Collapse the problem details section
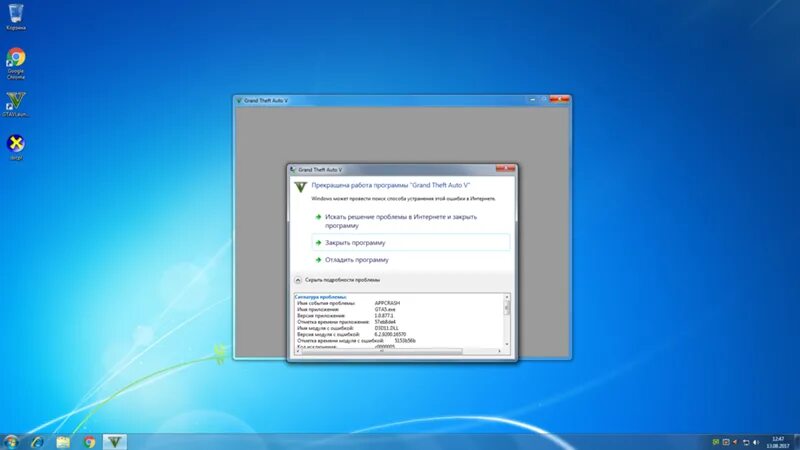Viewport: 800px width, 450px height. (x=337, y=280)
